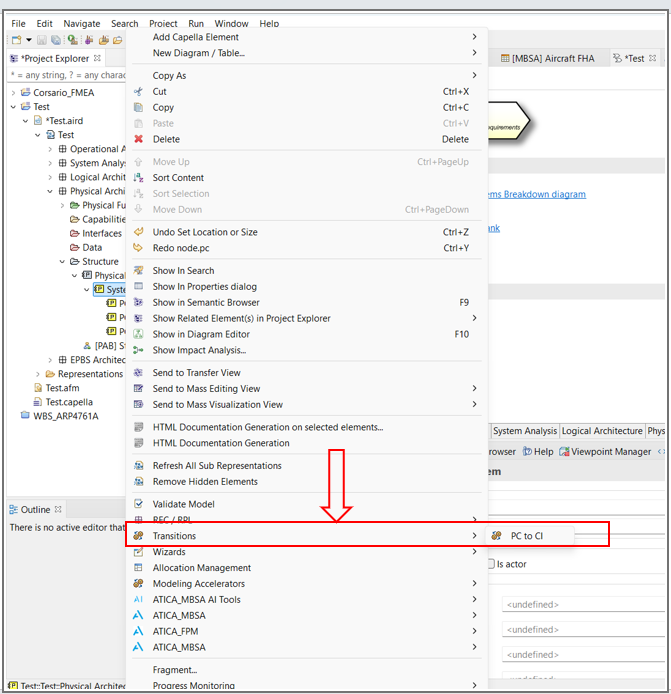Click the PC to CI submenu icon

[496, 536]
